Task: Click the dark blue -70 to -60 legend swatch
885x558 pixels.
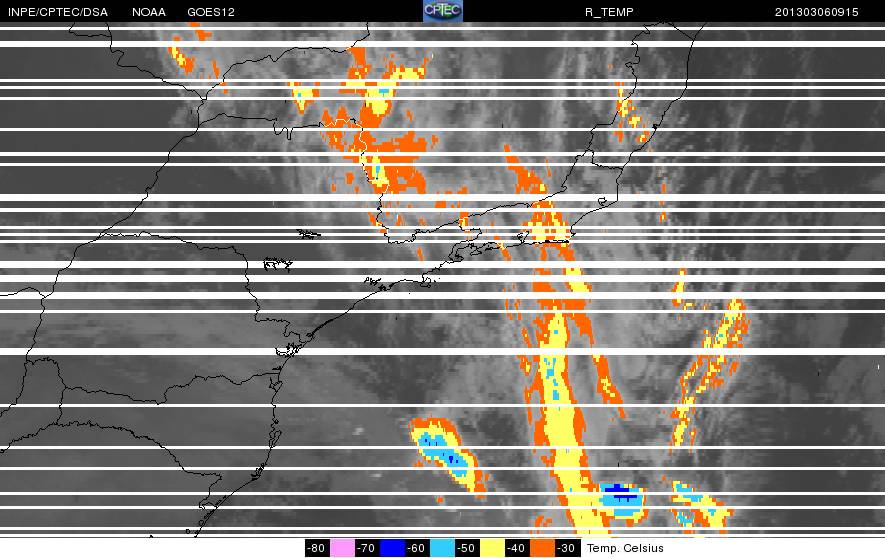Action: click(392, 548)
